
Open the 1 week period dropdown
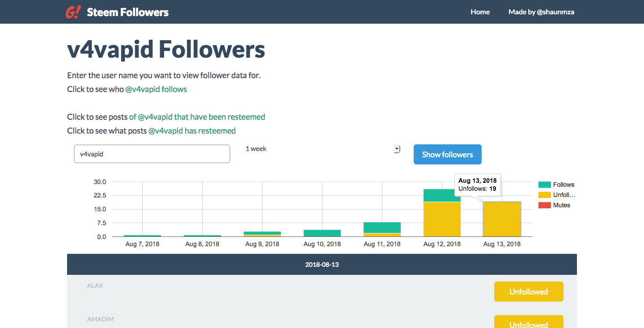(322, 149)
